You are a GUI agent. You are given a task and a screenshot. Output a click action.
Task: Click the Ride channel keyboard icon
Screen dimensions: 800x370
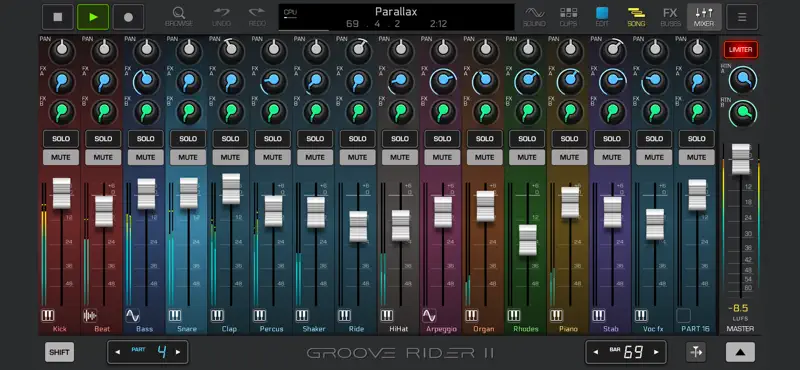tap(344, 315)
